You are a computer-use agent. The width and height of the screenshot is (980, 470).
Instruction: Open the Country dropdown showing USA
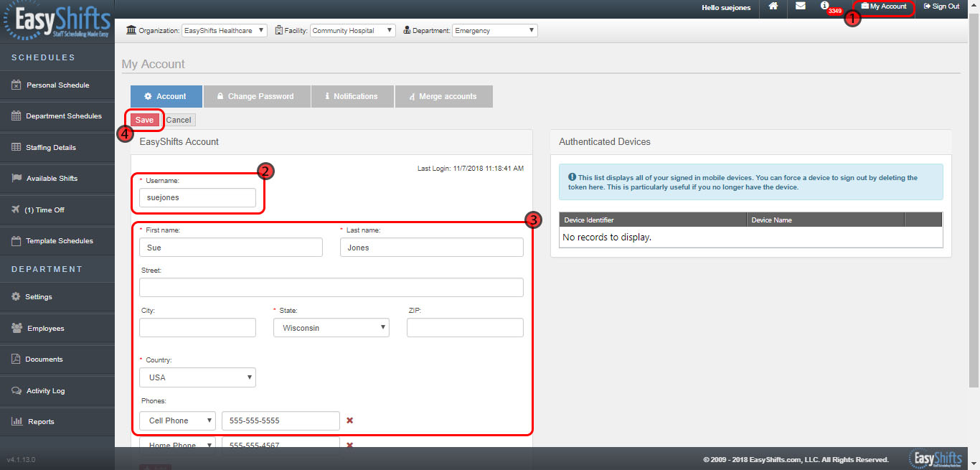(x=197, y=377)
